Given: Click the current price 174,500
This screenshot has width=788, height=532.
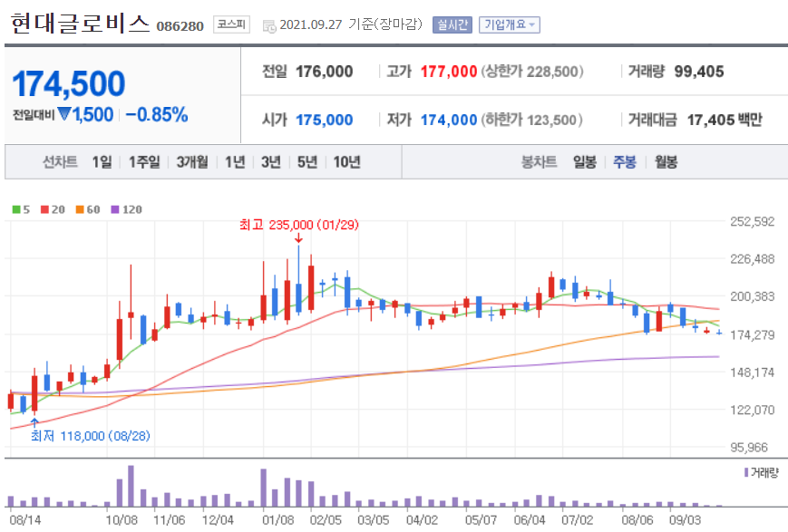Looking at the screenshot, I should point(69,83).
